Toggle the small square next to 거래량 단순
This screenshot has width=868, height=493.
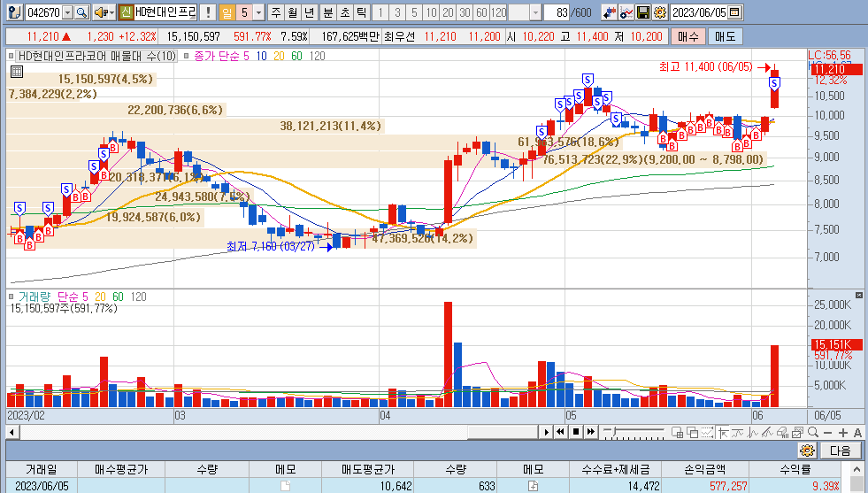(x=11, y=297)
